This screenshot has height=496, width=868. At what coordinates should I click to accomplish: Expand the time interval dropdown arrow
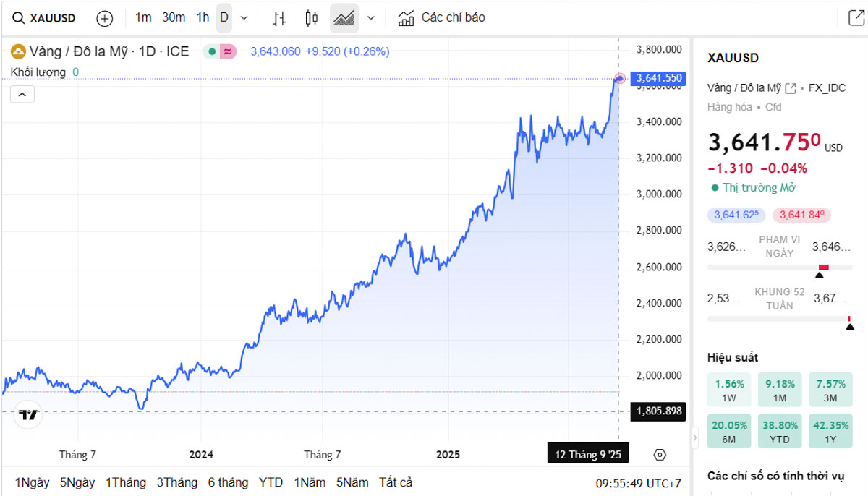click(244, 18)
